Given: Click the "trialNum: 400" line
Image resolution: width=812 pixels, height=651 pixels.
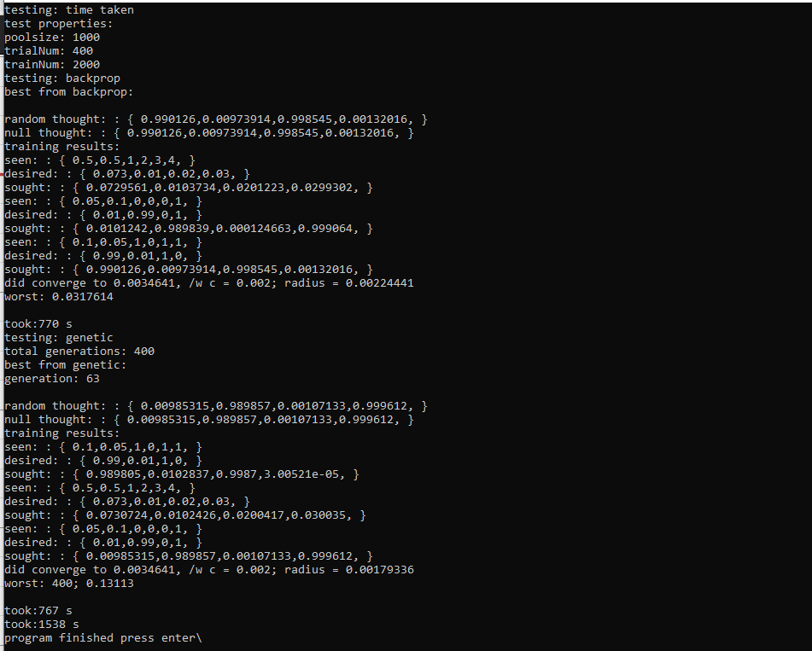Looking at the screenshot, I should pyautogui.click(x=49, y=51).
